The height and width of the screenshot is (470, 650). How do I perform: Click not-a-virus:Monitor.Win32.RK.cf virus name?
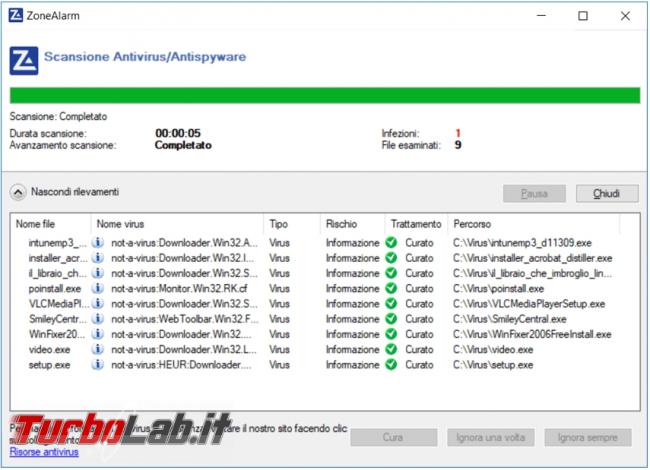[179, 288]
